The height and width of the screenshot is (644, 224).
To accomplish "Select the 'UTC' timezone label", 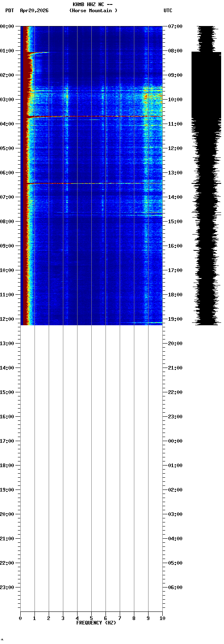I will [x=168, y=11].
